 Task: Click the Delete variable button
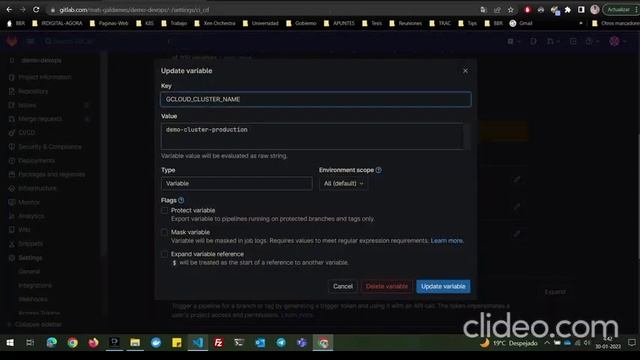click(387, 286)
